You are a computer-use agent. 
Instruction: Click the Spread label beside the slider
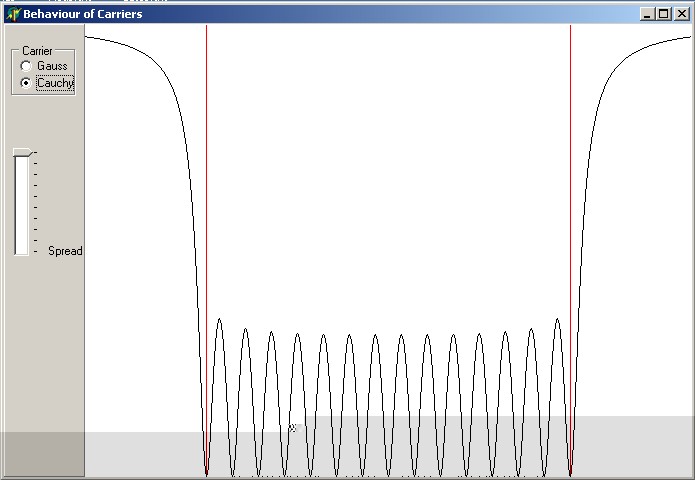click(65, 251)
